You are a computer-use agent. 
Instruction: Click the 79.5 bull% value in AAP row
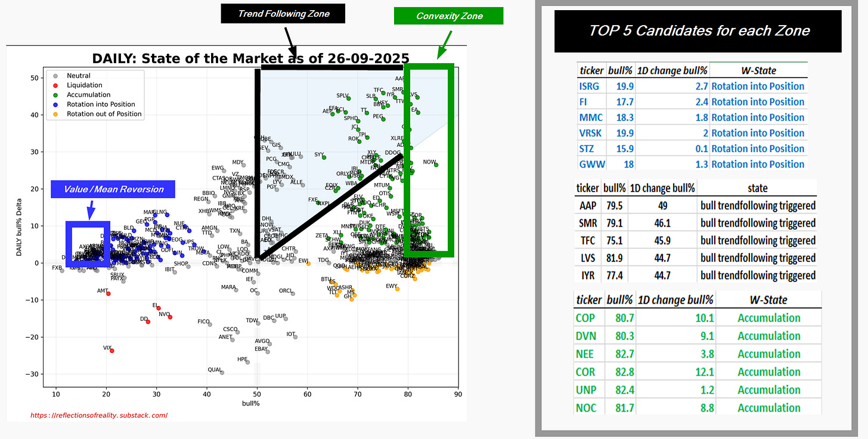pyautogui.click(x=615, y=206)
